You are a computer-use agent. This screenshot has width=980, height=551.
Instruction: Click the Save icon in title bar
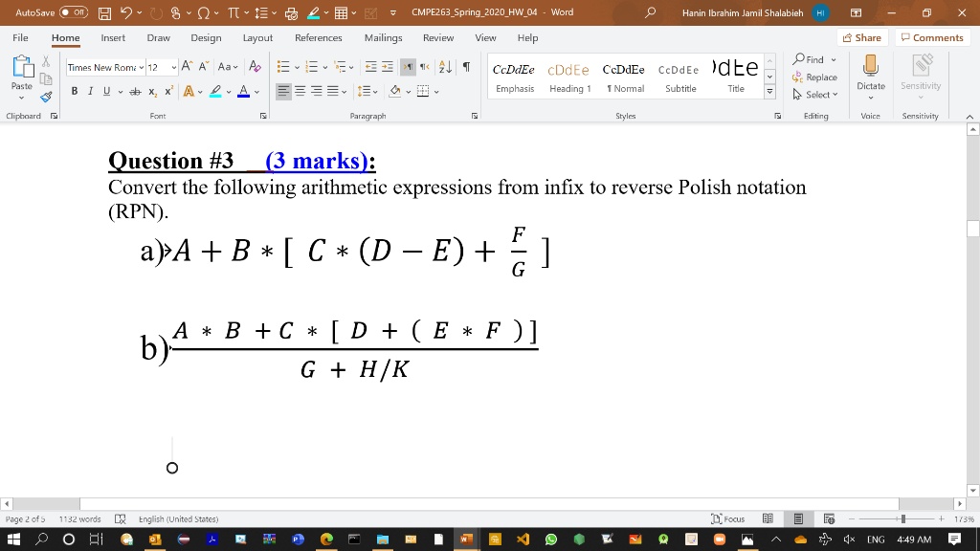(103, 12)
